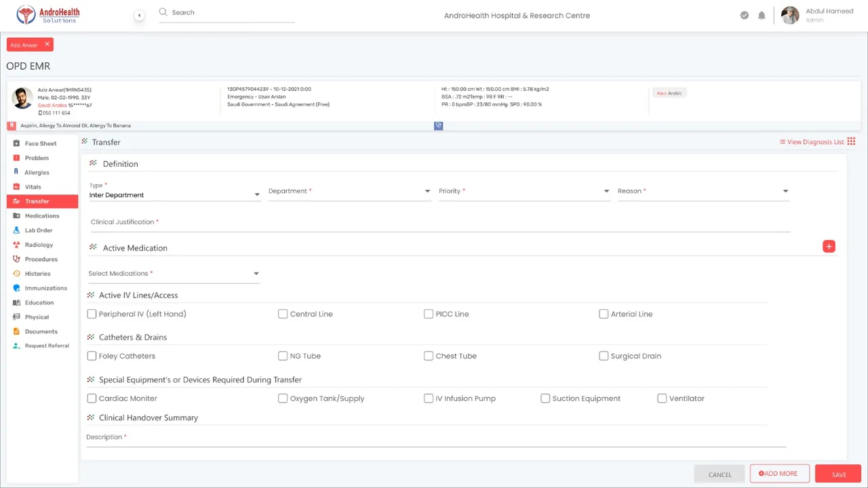
Task: Open Face Sheet in sidebar
Action: coord(41,144)
